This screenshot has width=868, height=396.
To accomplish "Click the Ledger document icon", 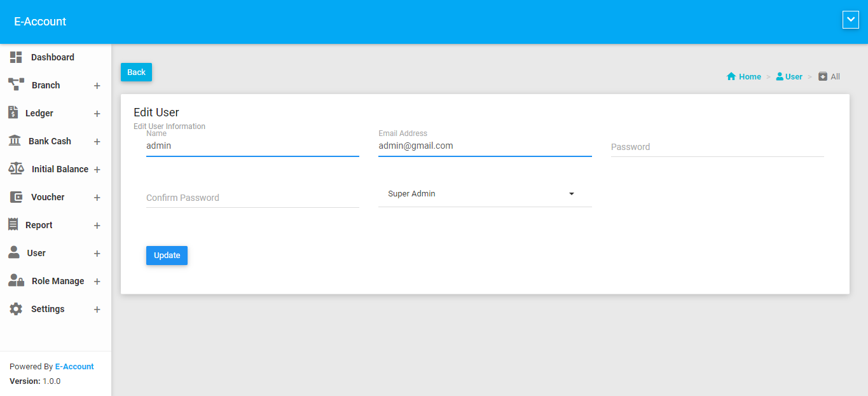I will pyautogui.click(x=13, y=113).
